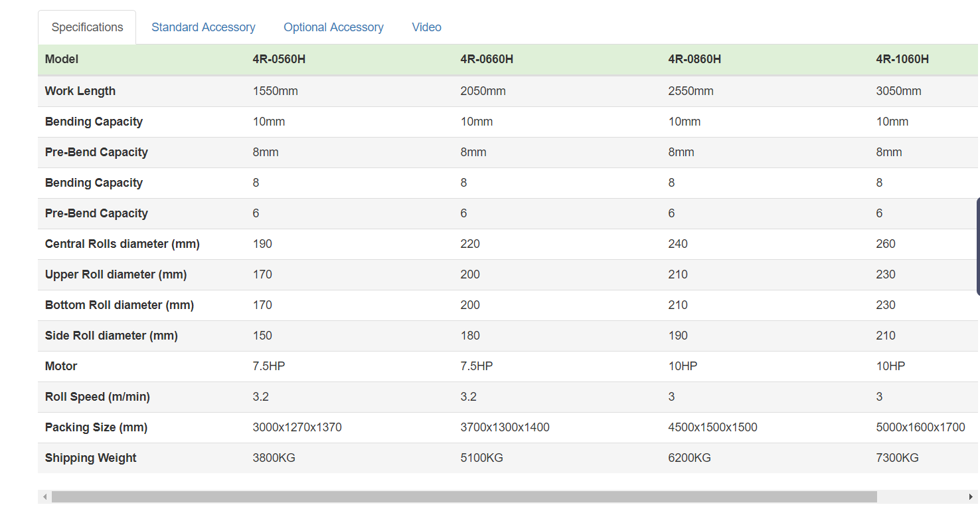The image size is (980, 531).
Task: Click the horizontal scrollbar left arrow
Action: (x=44, y=496)
